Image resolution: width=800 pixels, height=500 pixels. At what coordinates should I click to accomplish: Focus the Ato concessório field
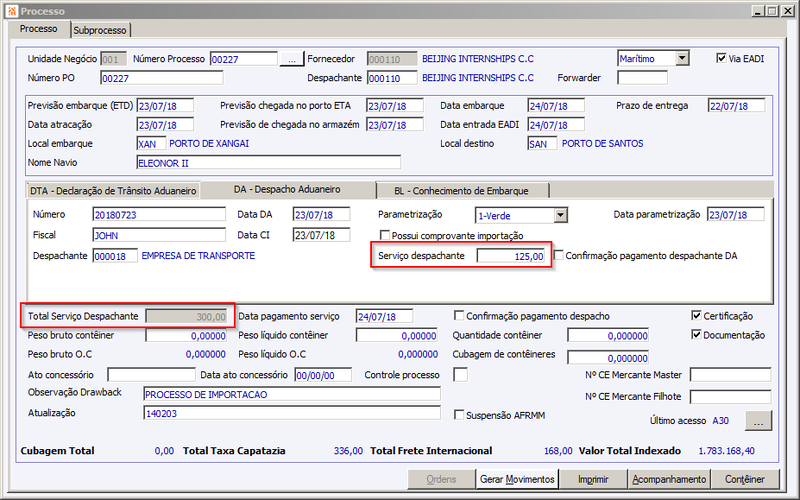151,375
